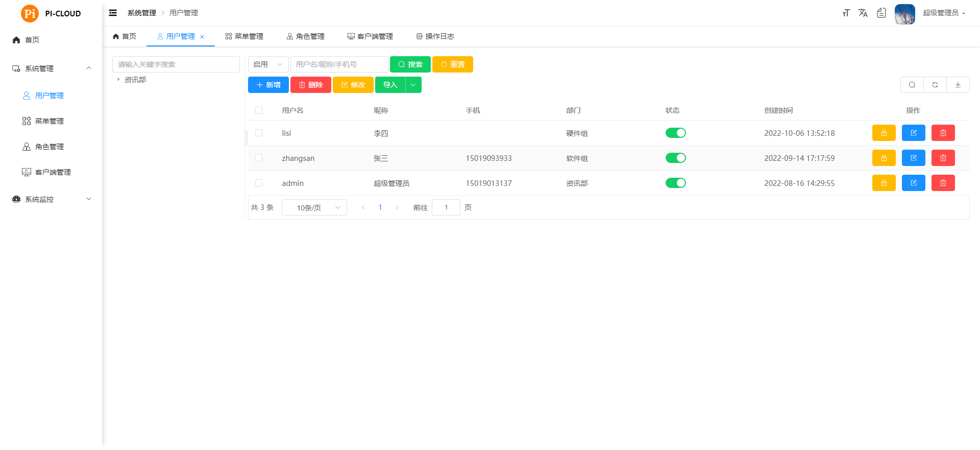980x450 pixels.
Task: Select page number 1
Action: 380,207
